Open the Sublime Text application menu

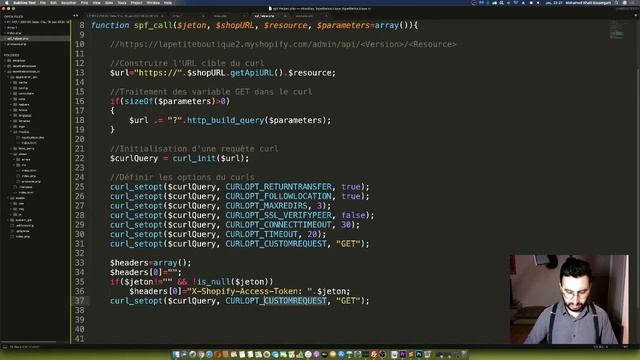pyautogui.click(x=24, y=2)
